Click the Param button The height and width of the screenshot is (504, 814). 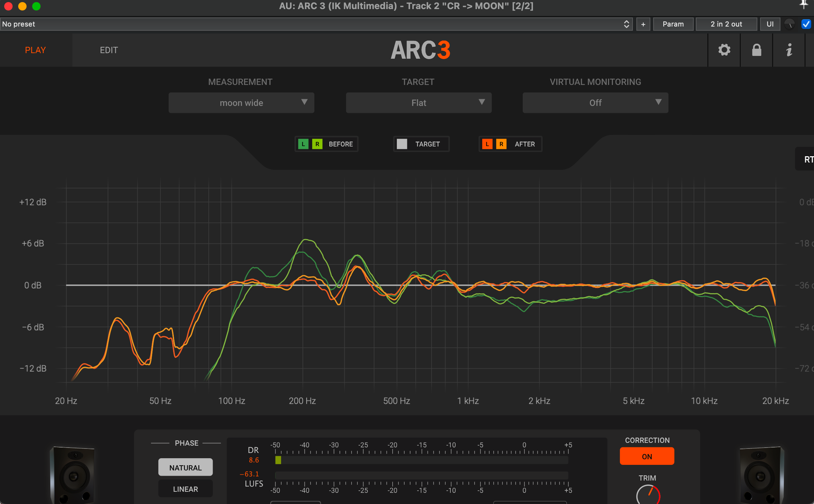click(673, 24)
